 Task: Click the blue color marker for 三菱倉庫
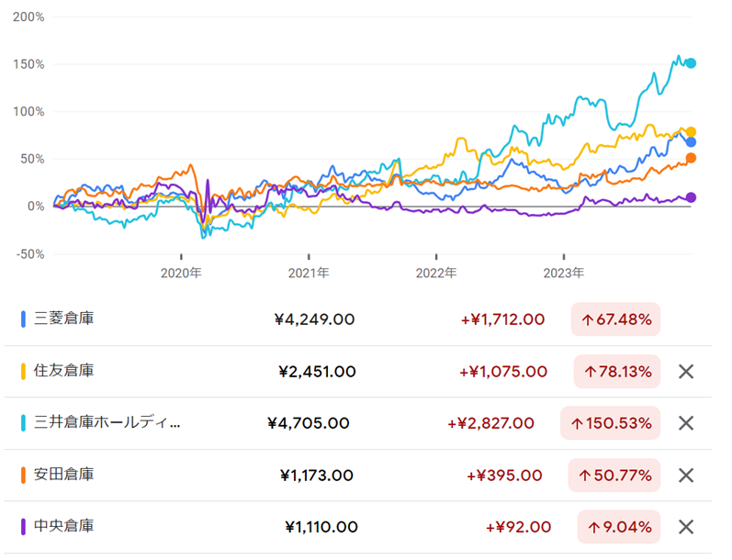click(x=22, y=319)
